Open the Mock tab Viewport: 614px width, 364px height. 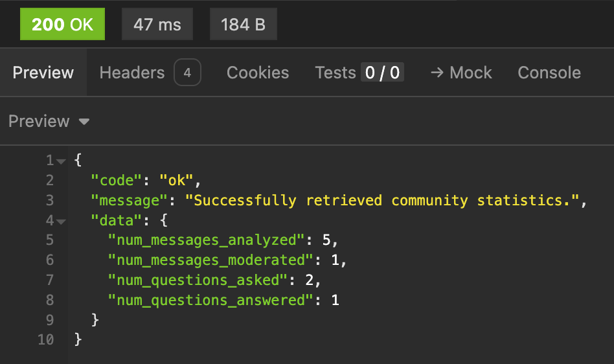pos(461,73)
